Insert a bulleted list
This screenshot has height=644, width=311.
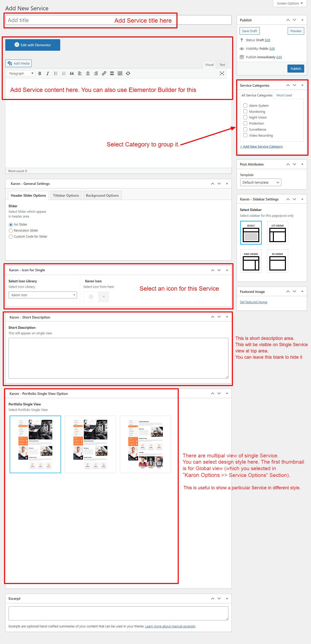pos(56,73)
